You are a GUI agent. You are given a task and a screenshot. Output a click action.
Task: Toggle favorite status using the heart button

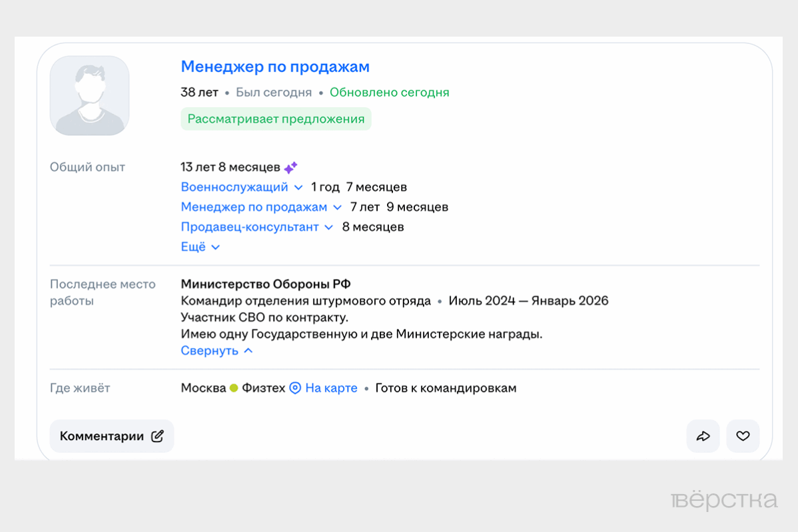[743, 436]
